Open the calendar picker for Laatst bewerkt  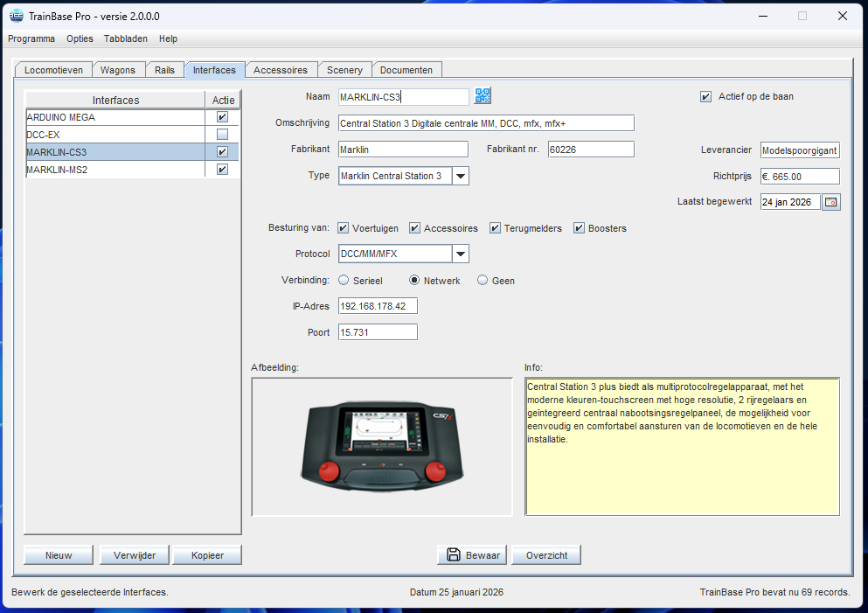coord(831,202)
